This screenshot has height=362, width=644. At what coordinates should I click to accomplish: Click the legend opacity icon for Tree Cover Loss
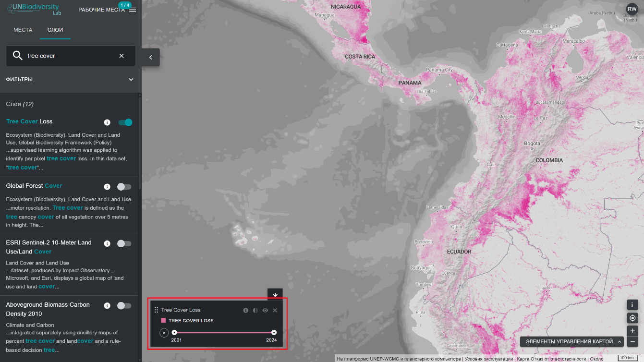[255, 311]
